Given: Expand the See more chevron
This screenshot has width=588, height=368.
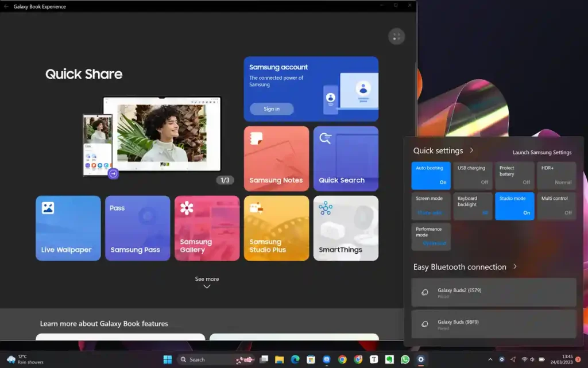Looking at the screenshot, I should pyautogui.click(x=207, y=286).
